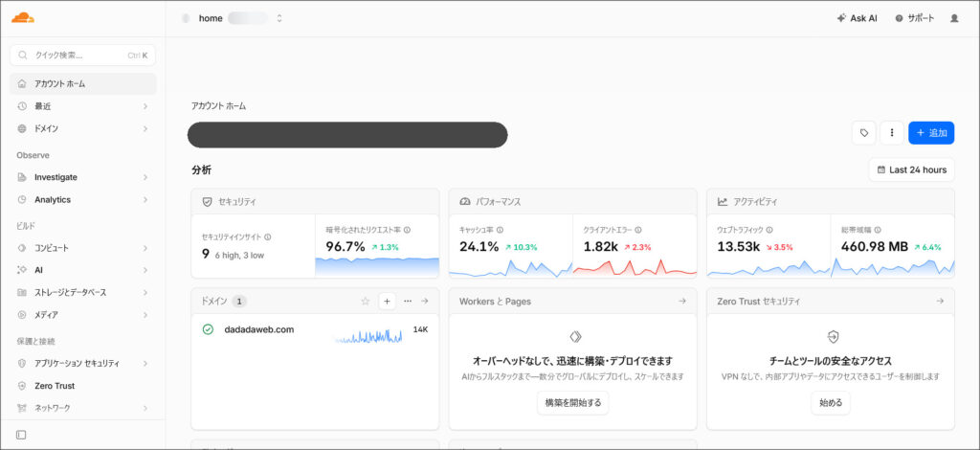The width and height of the screenshot is (980, 450).
Task: Select アカウント ホーム in sidebar
Action: pos(82,83)
